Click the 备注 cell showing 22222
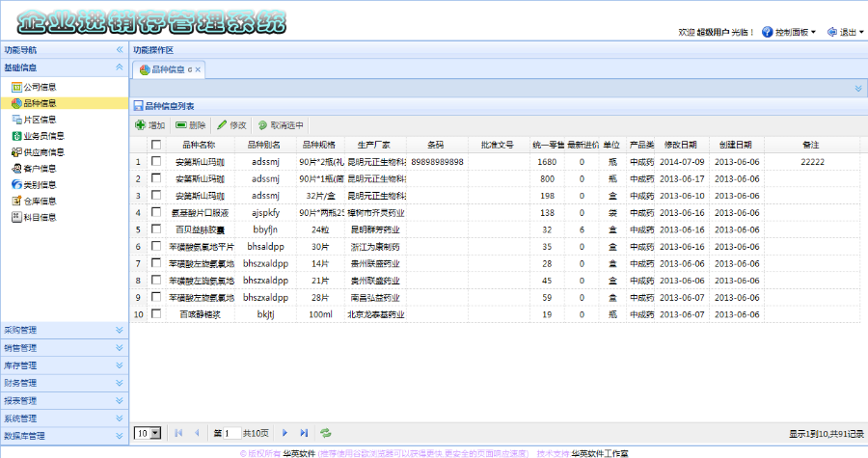This screenshot has width=868, height=458. click(812, 162)
